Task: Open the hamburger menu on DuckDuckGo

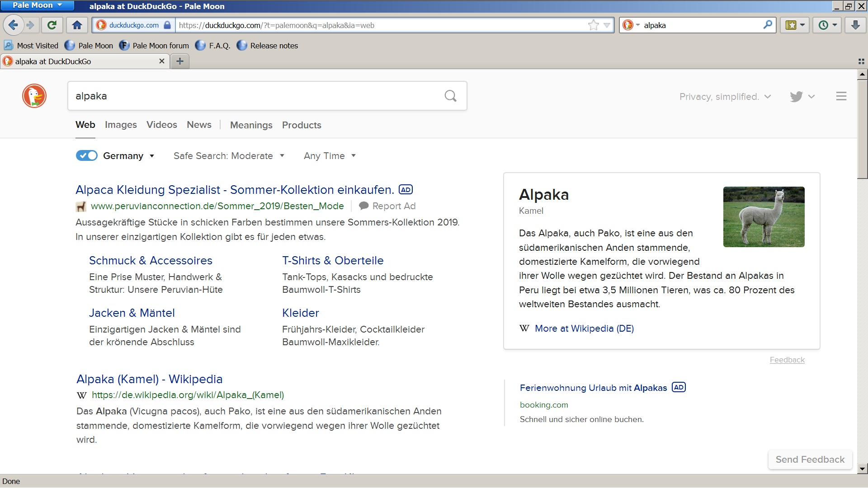Action: (841, 96)
